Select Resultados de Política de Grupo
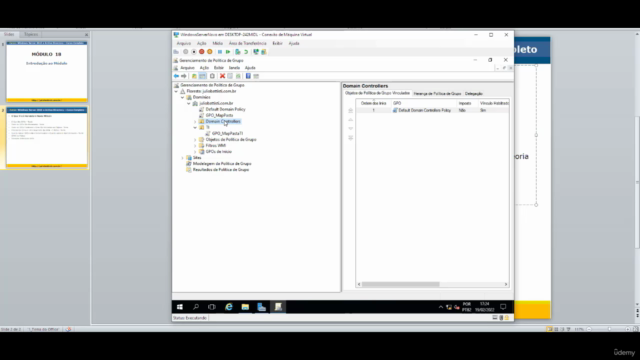640x360 pixels. point(220,170)
